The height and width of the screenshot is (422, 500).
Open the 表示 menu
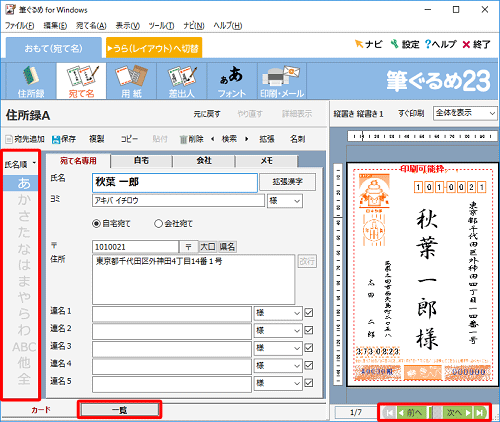(x=128, y=25)
